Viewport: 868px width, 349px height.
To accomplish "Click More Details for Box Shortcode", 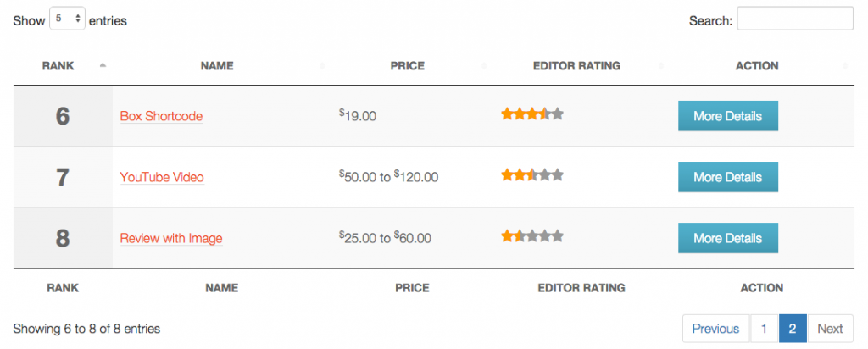I will pos(728,116).
